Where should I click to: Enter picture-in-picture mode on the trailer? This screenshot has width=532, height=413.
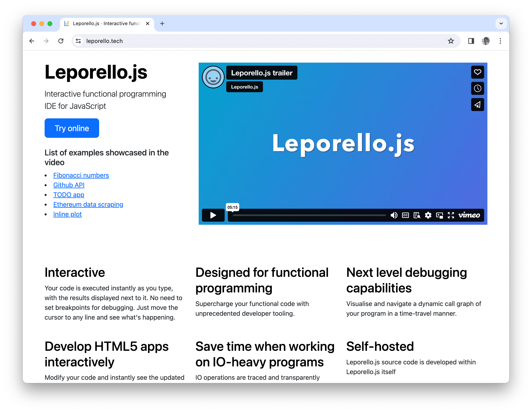[439, 215]
